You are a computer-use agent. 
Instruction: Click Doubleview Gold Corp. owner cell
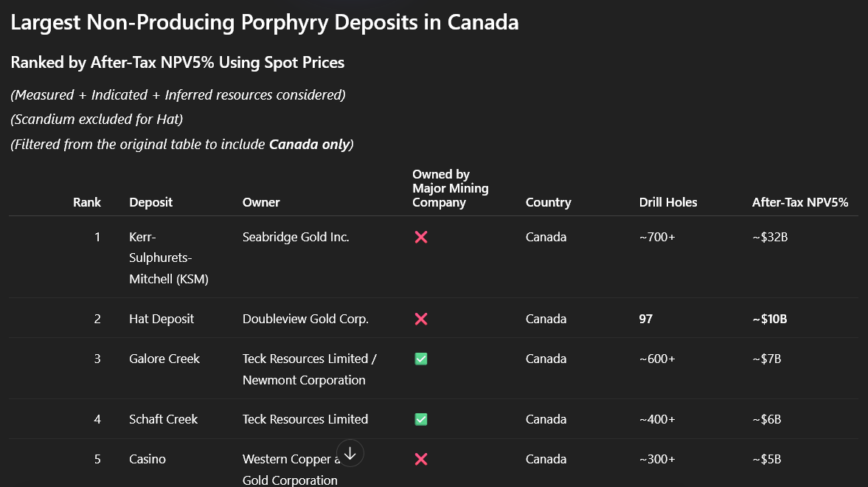point(305,319)
